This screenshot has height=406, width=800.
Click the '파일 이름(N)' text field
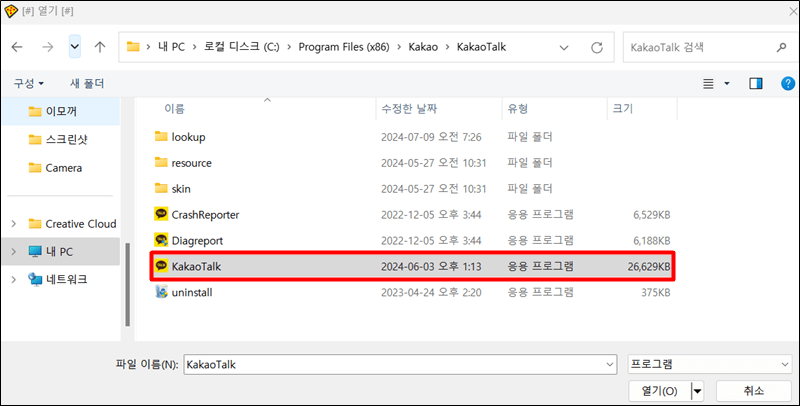click(394, 365)
